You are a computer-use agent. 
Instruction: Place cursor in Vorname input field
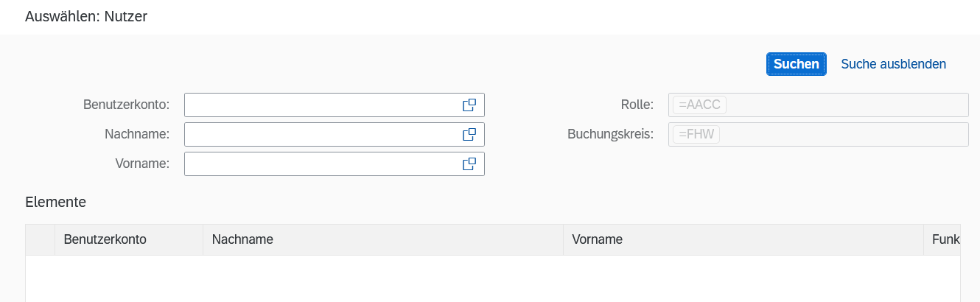[321, 164]
